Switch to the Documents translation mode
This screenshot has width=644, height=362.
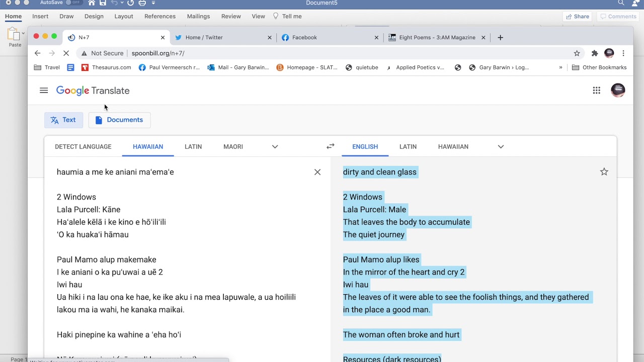[x=119, y=120]
